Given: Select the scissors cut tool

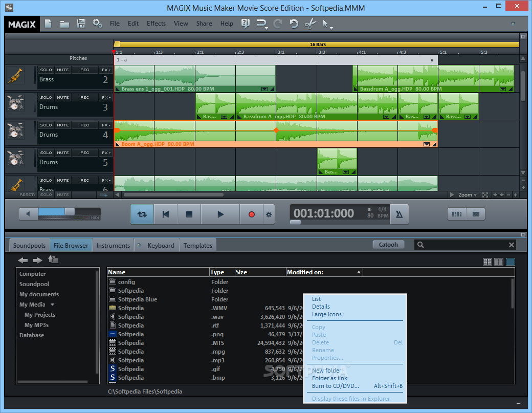Looking at the screenshot, I should pyautogui.click(x=310, y=24).
